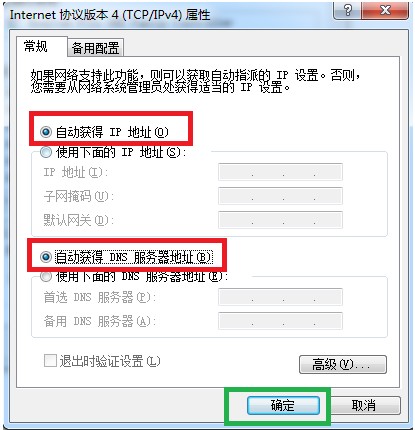Click the 默认网关 input field
This screenshot has width=415, height=430.
pyautogui.click(x=280, y=220)
